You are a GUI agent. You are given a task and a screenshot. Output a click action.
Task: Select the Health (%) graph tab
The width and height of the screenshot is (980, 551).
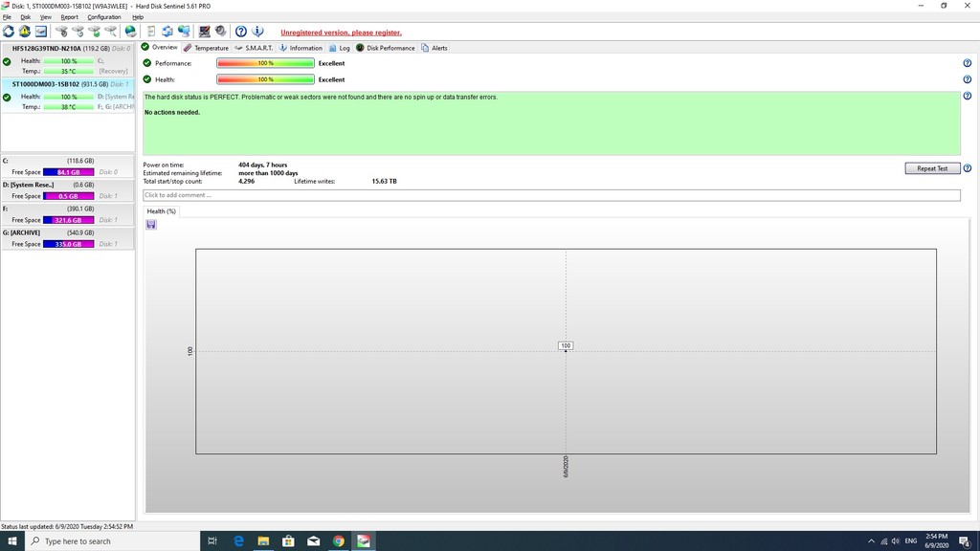pos(161,211)
